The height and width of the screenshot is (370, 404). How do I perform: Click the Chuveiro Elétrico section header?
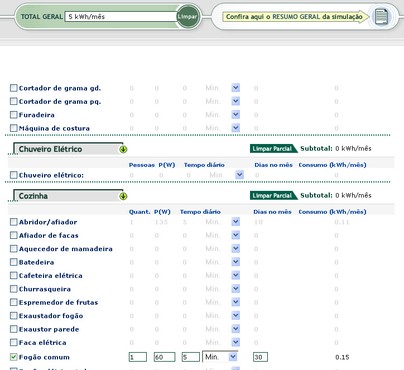[68, 149]
